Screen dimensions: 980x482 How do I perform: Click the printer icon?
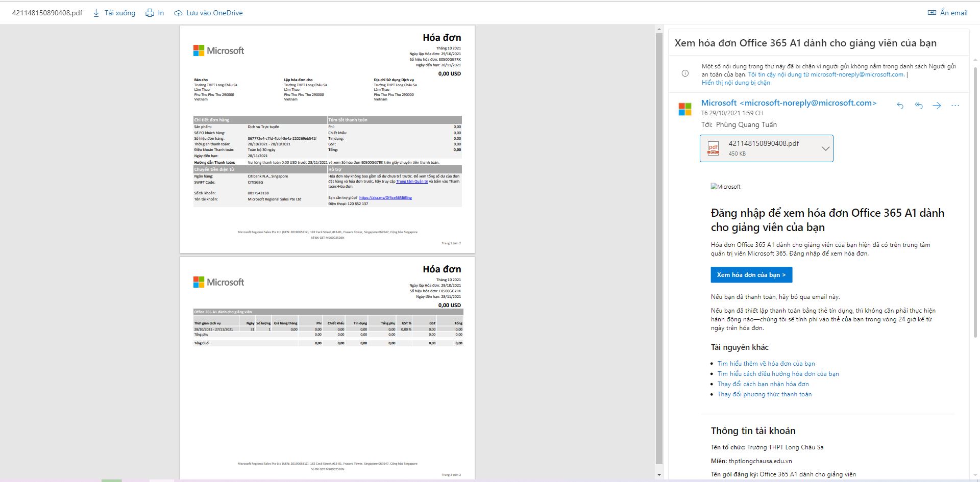pos(150,13)
